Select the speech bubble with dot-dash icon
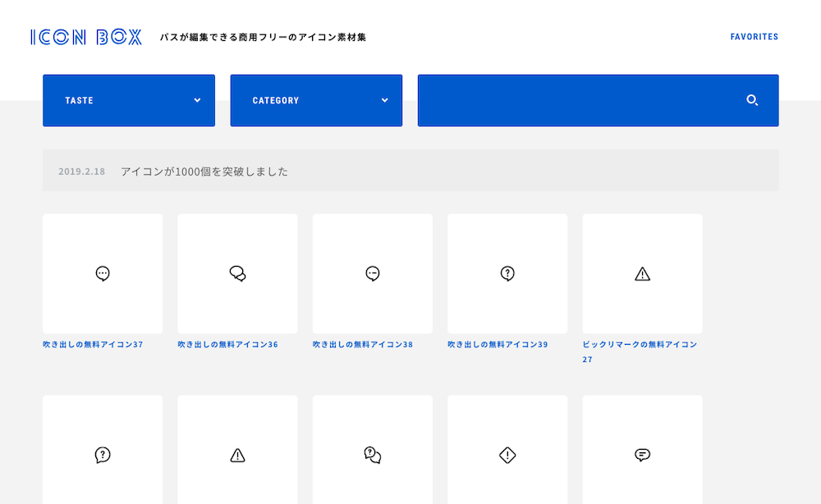Viewport: 821px width, 504px height. tap(372, 274)
